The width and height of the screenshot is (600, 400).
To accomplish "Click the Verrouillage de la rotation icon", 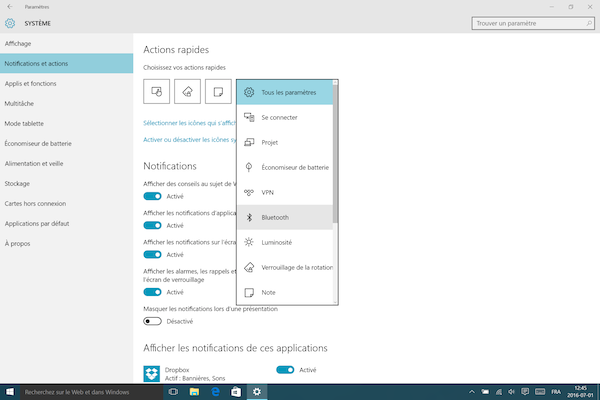I will [x=249, y=267].
